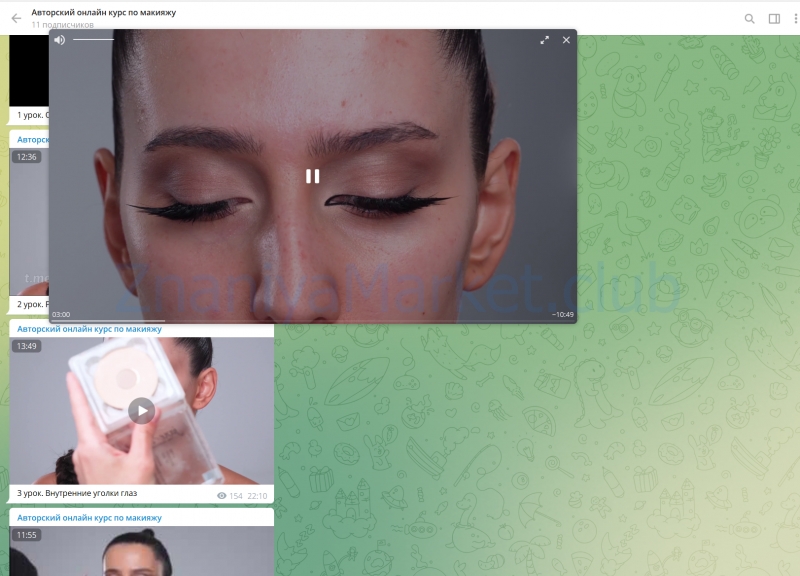The image size is (800, 576).
Task: Adjust the video volume slider
Action: [94, 40]
